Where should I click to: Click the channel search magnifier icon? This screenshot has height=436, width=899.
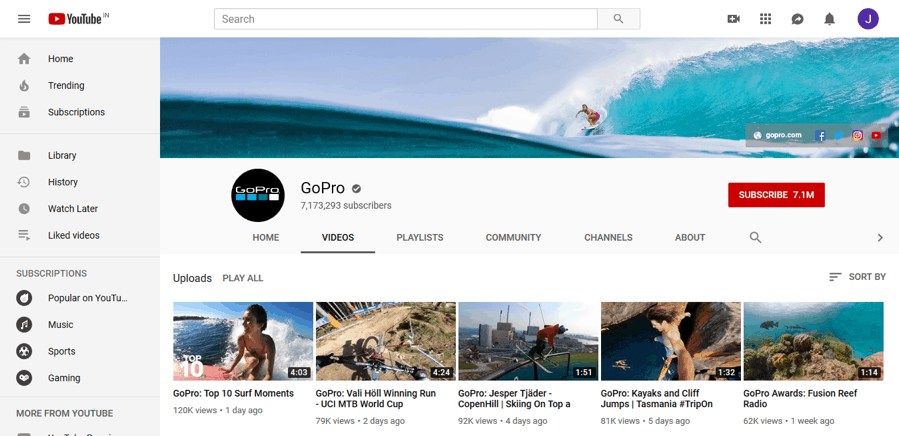point(756,238)
